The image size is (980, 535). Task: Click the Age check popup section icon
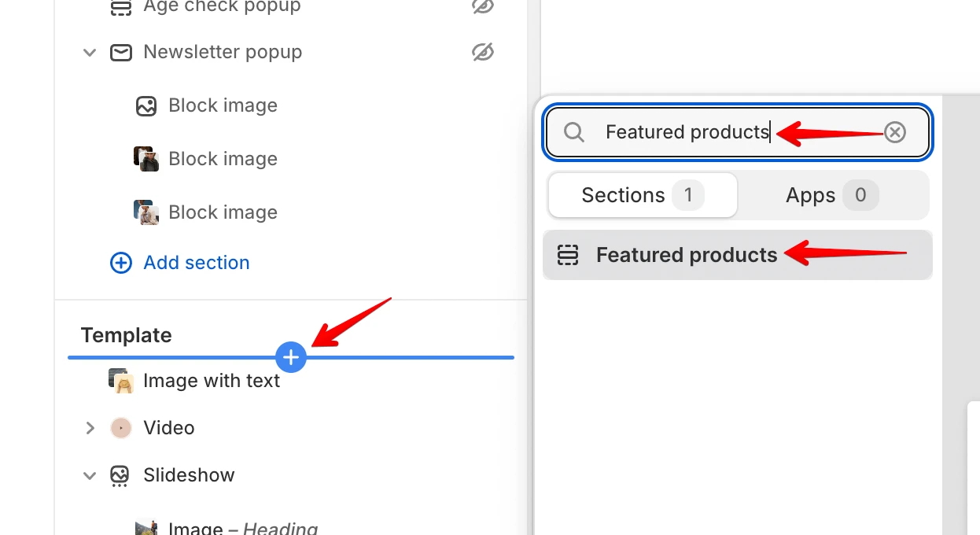(120, 7)
